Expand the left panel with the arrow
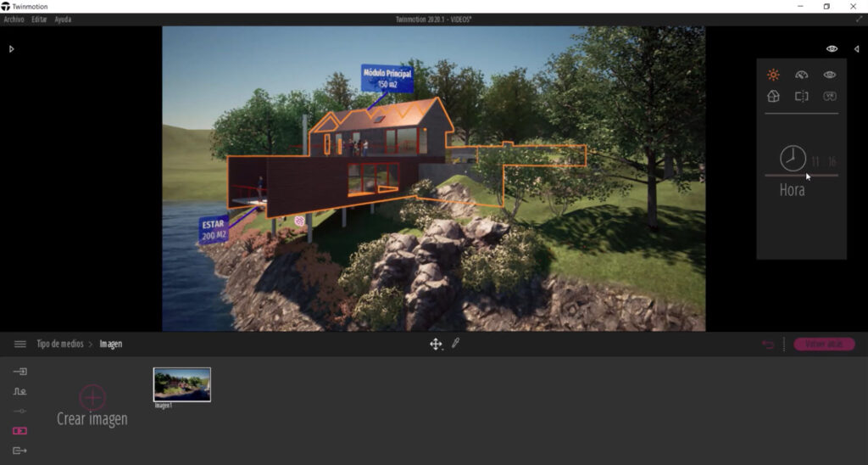868x465 pixels. pyautogui.click(x=11, y=49)
